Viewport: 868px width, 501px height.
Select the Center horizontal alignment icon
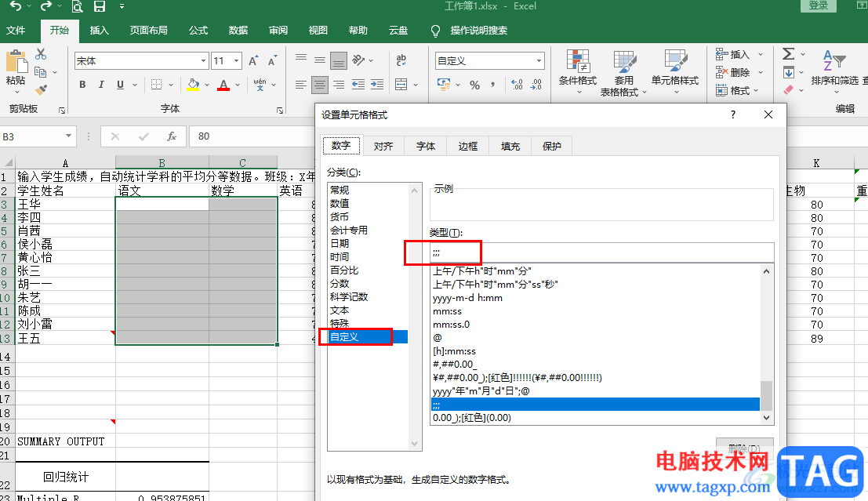(x=319, y=85)
